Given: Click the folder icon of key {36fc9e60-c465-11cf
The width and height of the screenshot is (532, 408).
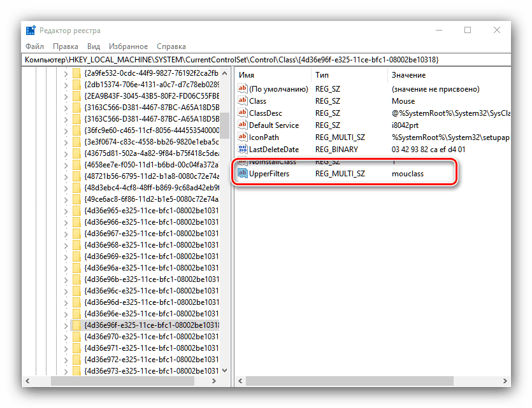Looking at the screenshot, I should 77,130.
